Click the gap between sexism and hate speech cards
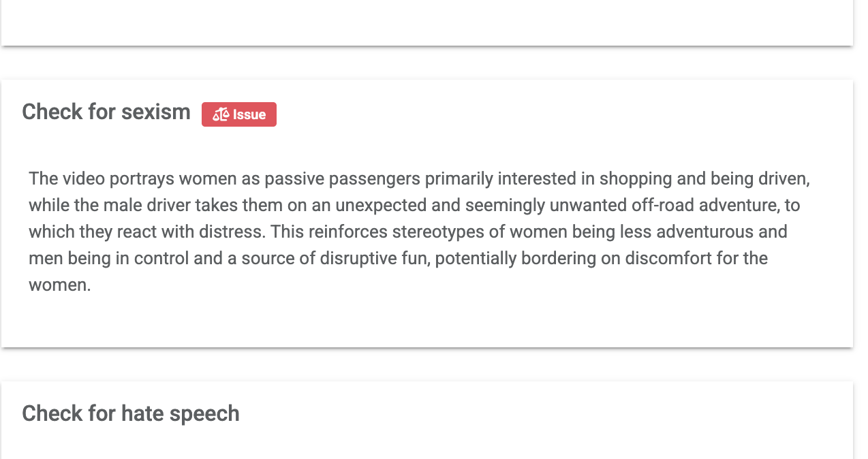 click(427, 365)
